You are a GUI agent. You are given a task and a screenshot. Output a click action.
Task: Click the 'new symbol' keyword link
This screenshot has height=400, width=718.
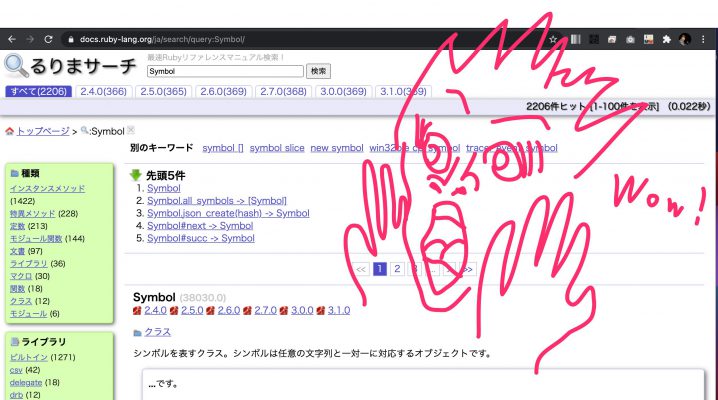337,148
